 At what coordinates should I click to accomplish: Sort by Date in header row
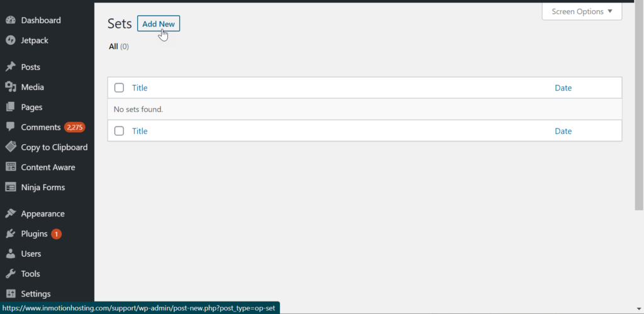[563, 87]
